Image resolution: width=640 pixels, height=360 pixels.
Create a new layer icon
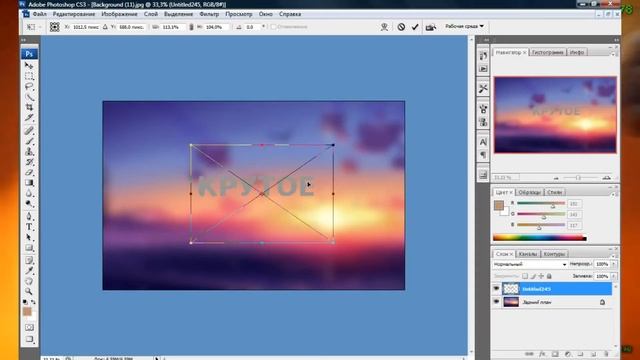coord(593,354)
